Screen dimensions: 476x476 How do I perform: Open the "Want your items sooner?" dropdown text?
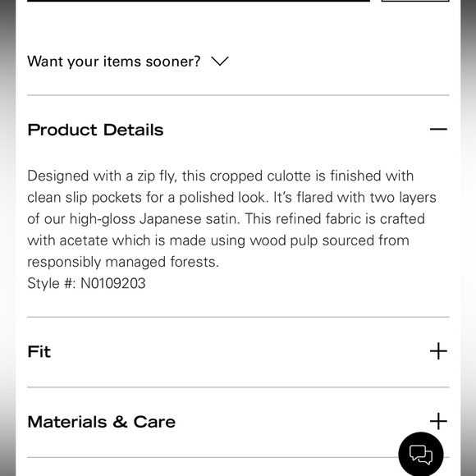click(114, 62)
